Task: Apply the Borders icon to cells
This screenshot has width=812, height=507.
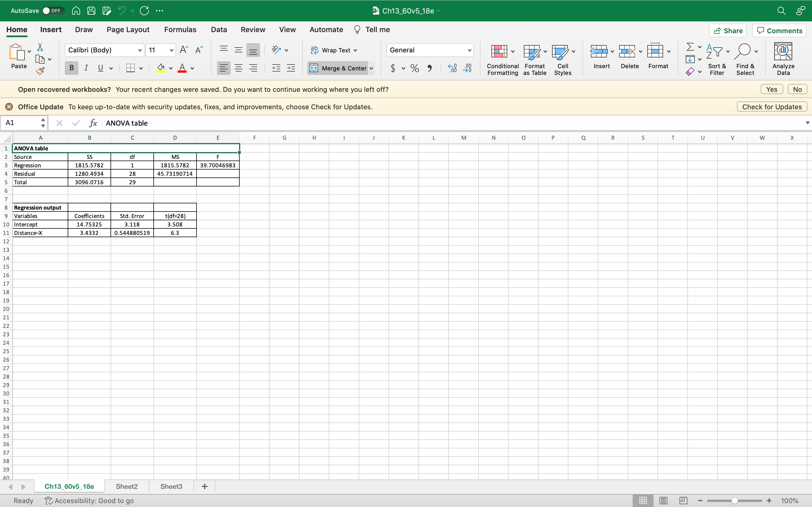Action: pos(130,68)
